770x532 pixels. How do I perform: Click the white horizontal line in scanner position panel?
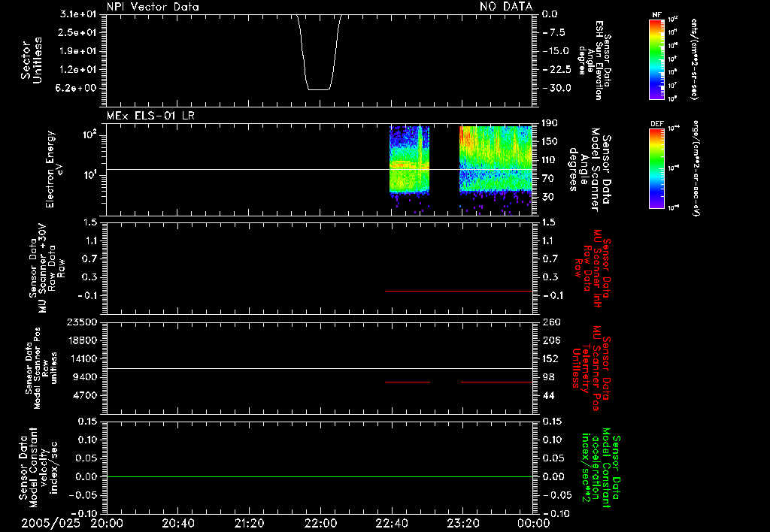320,369
